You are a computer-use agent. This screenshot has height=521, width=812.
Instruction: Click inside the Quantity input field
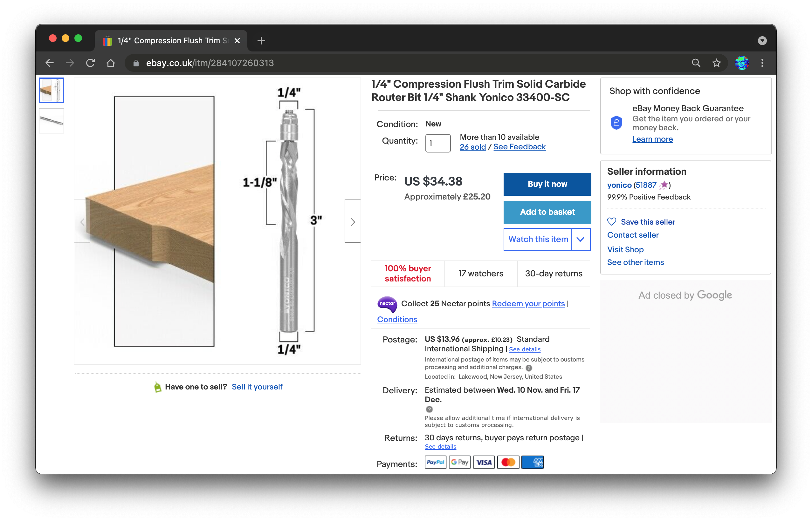tap(438, 143)
